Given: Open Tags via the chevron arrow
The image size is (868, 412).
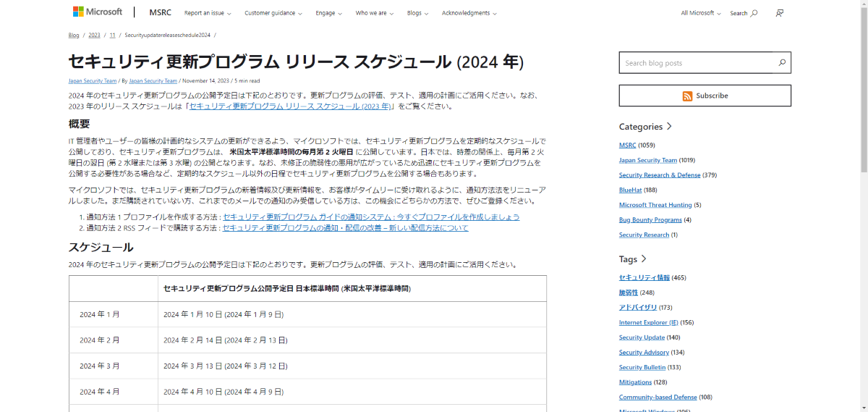Looking at the screenshot, I should 644,258.
